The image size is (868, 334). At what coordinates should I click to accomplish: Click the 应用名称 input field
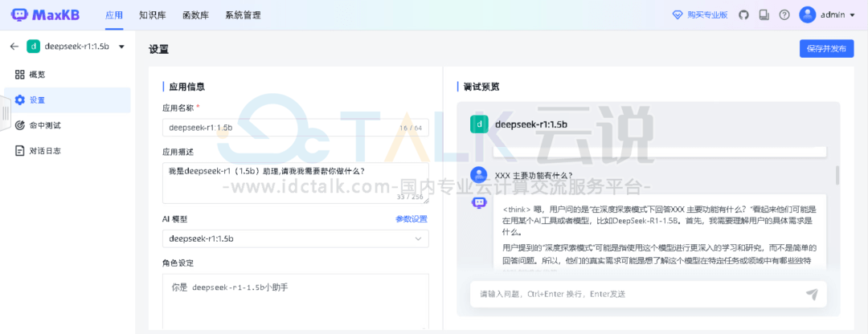coord(296,128)
